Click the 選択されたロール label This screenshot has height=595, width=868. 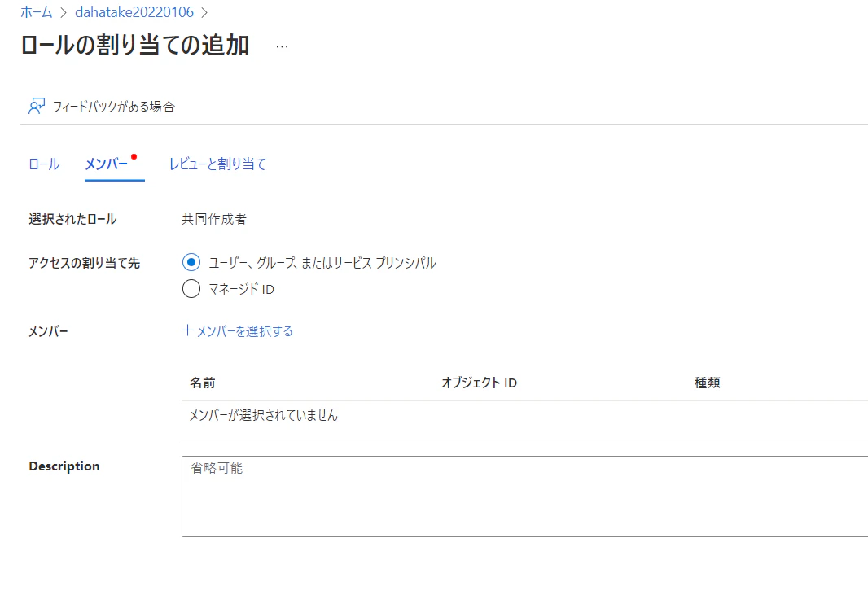click(x=72, y=219)
